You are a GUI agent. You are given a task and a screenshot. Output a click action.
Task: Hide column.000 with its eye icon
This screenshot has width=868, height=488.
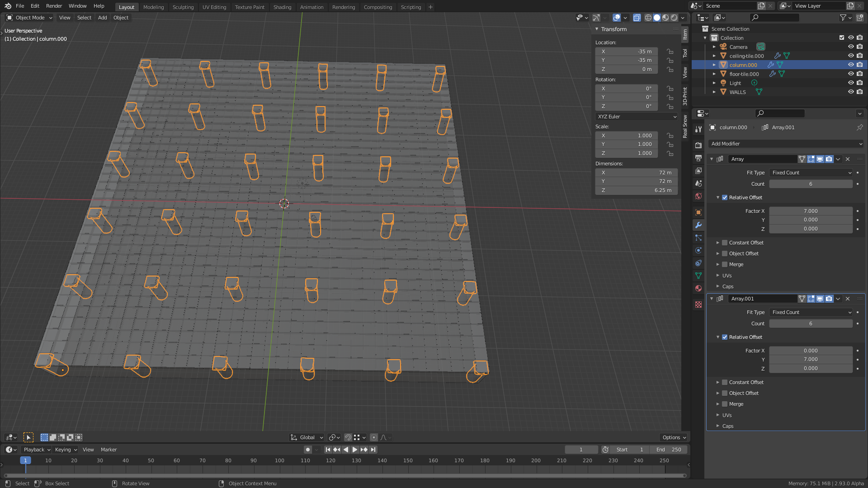coord(851,65)
